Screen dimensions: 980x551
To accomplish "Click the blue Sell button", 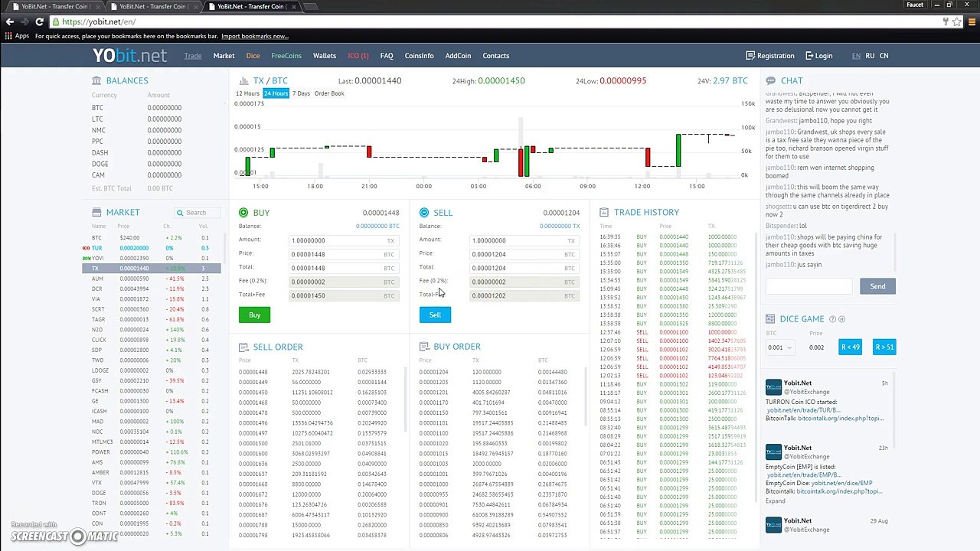I will click(435, 315).
